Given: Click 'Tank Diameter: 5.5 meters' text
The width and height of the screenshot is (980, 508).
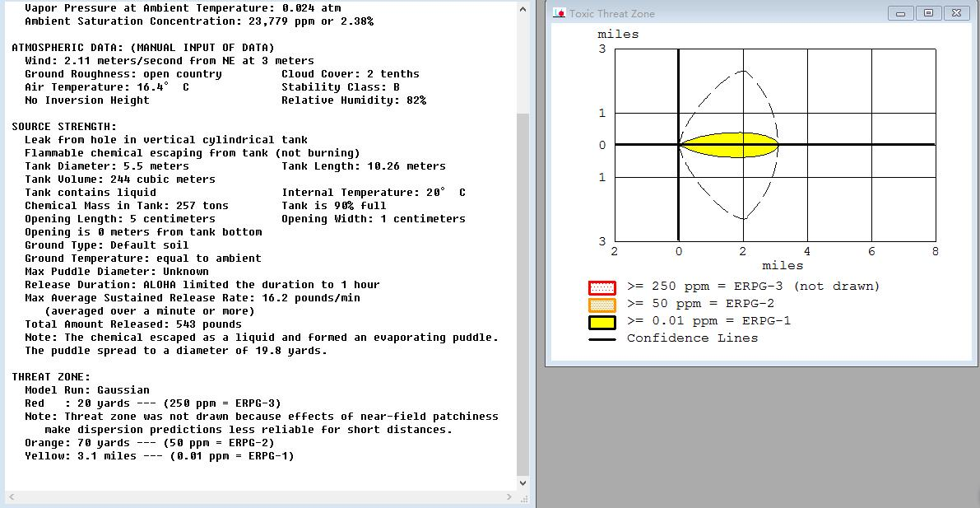Looking at the screenshot, I should point(107,165).
